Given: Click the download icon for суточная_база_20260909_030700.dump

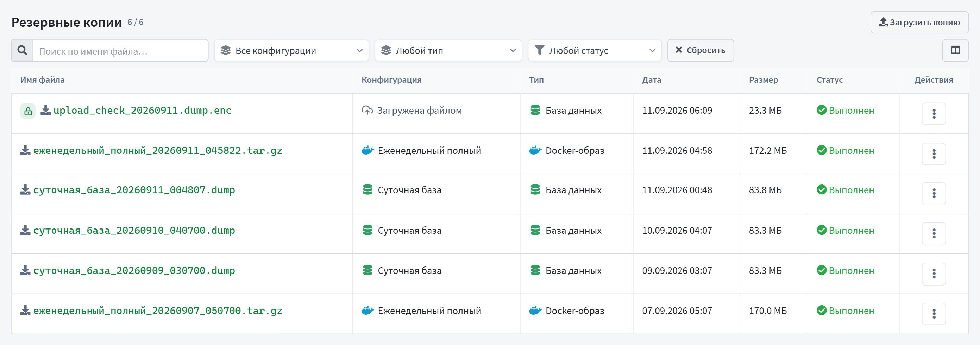Looking at the screenshot, I should point(25,270).
